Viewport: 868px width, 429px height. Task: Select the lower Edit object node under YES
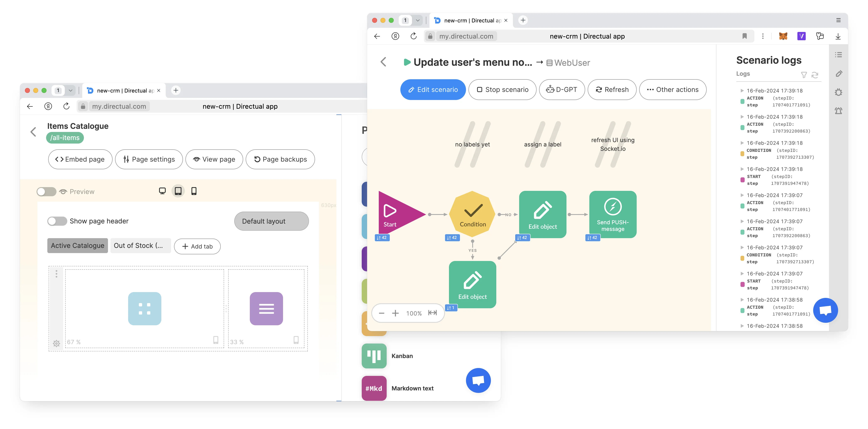tap(472, 284)
